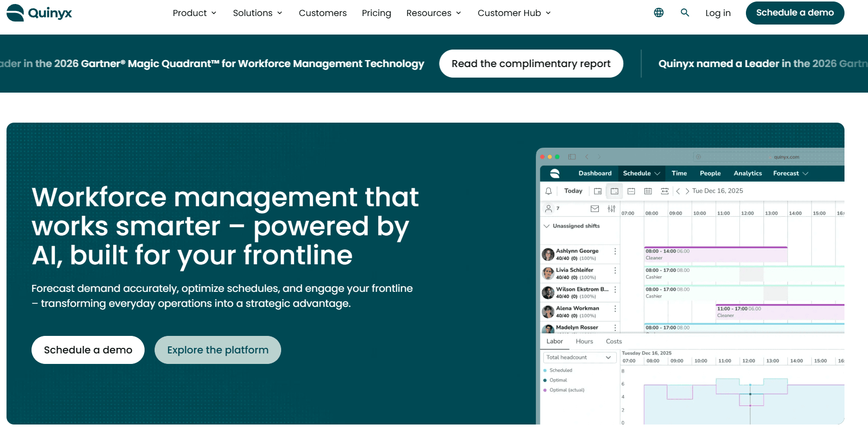Open the Total headcount dropdown
Viewport: 868px width, 428px height.
pos(579,357)
